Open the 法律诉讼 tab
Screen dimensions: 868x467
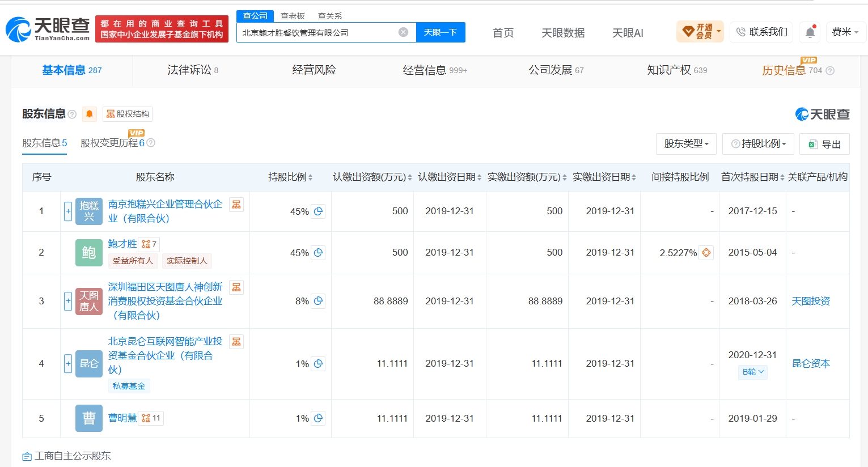coord(193,70)
